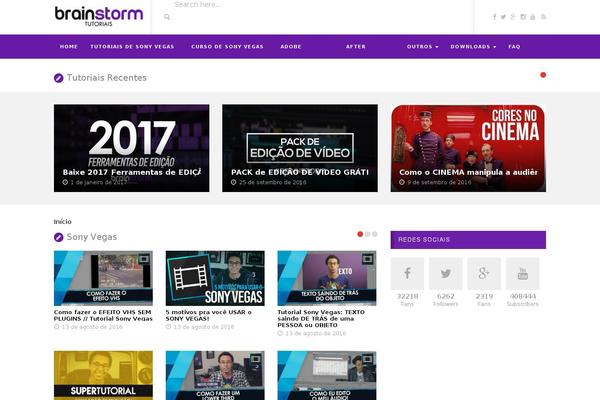Screen dimensions: 600x400
Task: Click the Twitter icon in the header
Action: click(503, 17)
